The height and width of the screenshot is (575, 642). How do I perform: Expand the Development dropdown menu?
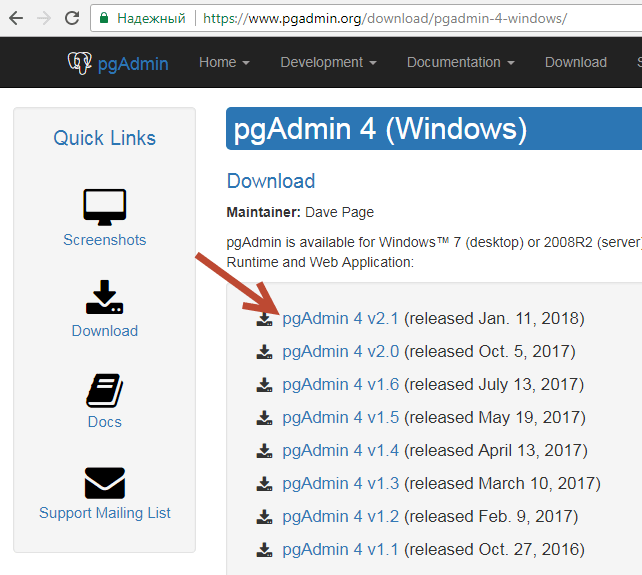point(328,62)
